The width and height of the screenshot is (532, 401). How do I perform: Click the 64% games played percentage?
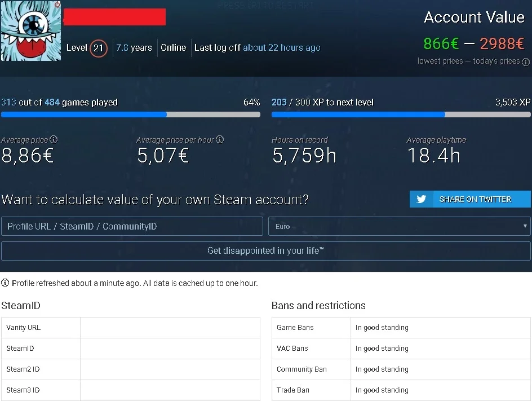252,102
